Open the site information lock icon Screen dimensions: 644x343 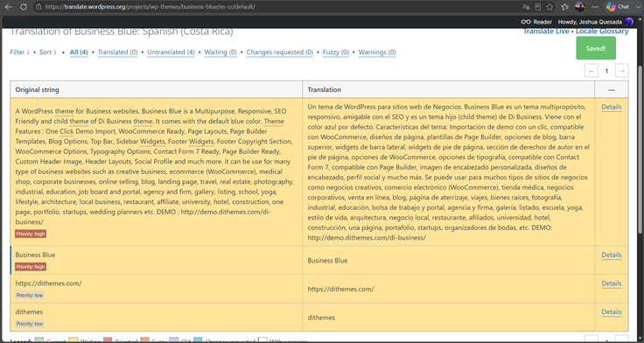[x=38, y=7]
